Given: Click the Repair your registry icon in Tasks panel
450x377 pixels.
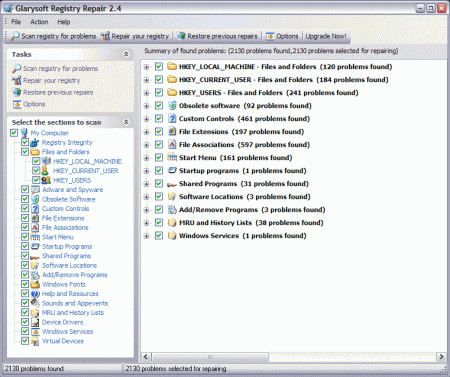Looking at the screenshot, I should click(x=17, y=80).
